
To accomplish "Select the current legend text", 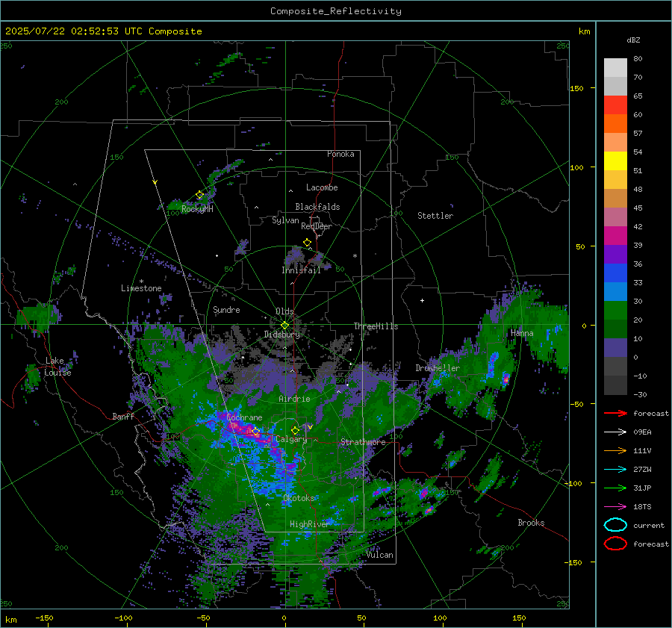I will click(x=649, y=526).
